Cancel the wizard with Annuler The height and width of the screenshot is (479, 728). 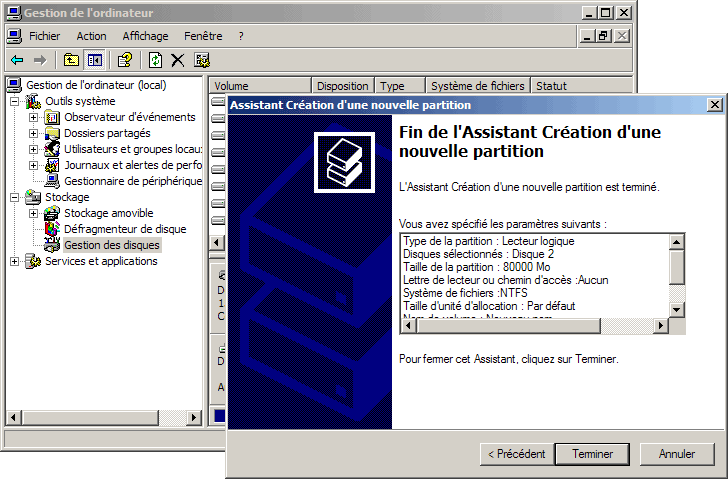coord(676,454)
